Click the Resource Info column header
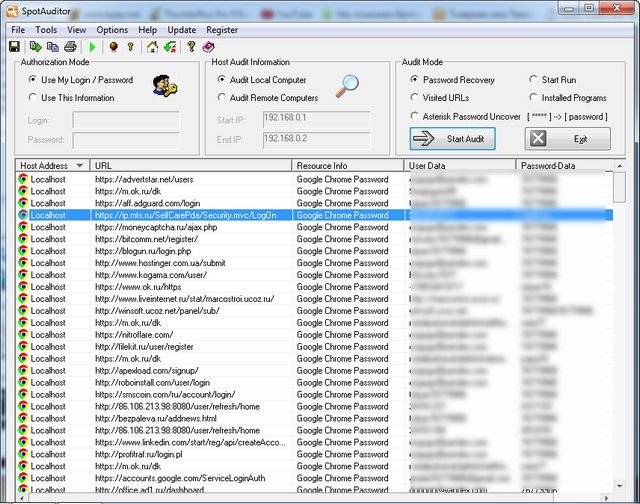Image resolution: width=640 pixels, height=504 pixels. tap(348, 165)
